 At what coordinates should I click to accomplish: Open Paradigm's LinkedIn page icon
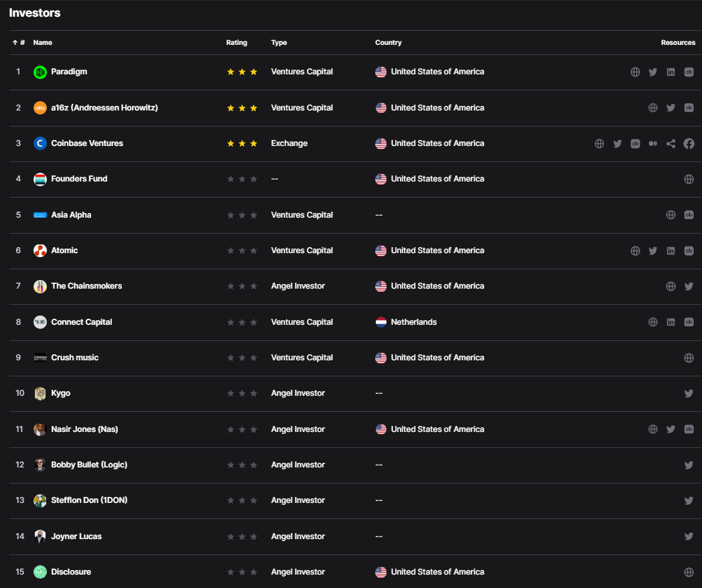671,72
